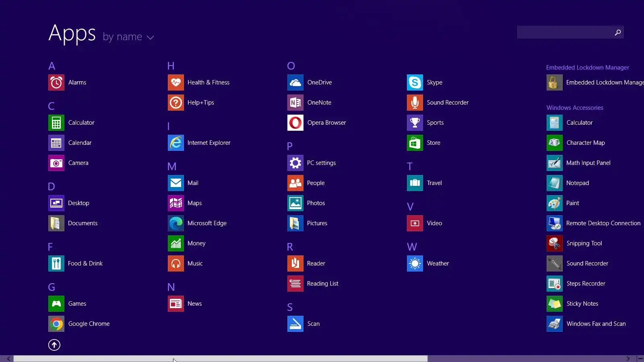Launch the Paint palette icon
The image size is (644, 362).
point(555,203)
